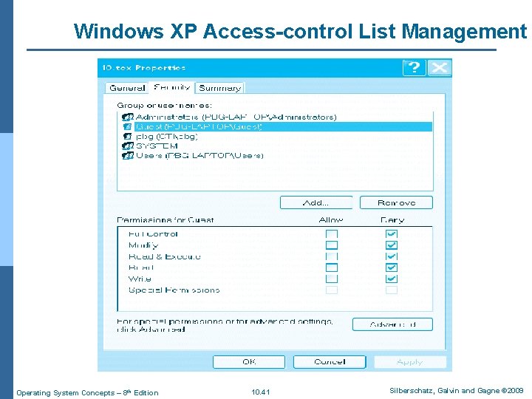
Task: Click the Allow column header
Action: (331, 220)
